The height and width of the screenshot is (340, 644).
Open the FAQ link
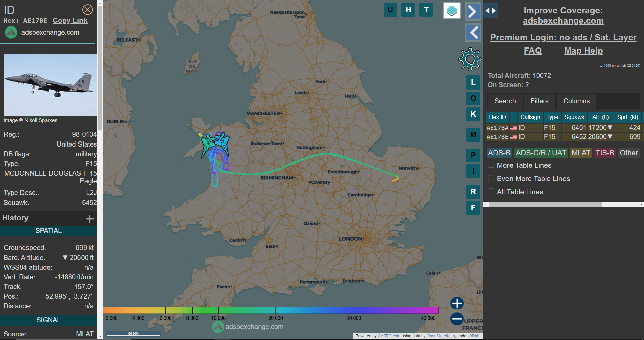tap(533, 51)
